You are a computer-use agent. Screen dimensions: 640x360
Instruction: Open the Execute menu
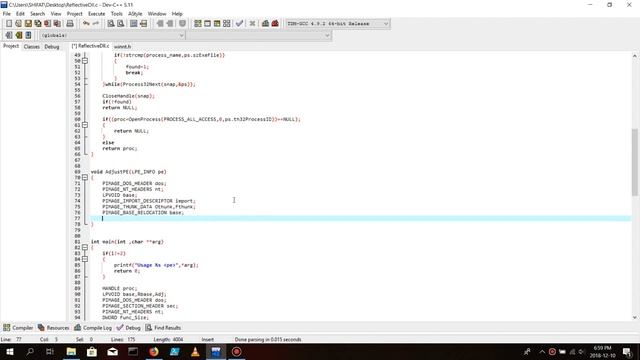tap(97, 13)
